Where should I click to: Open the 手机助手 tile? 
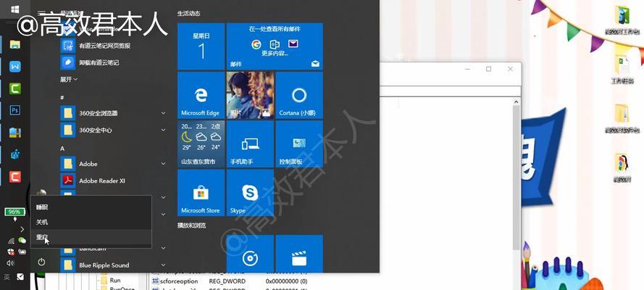tap(250, 144)
